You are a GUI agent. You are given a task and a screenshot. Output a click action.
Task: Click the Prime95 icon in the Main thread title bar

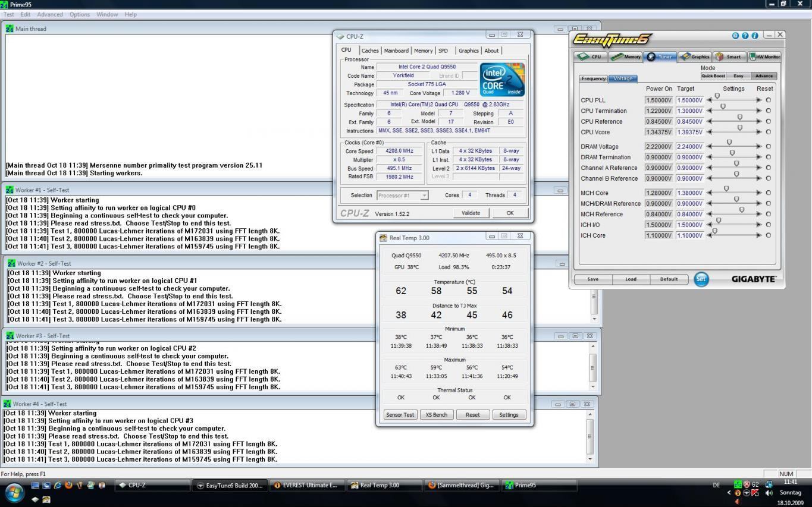pos(10,29)
